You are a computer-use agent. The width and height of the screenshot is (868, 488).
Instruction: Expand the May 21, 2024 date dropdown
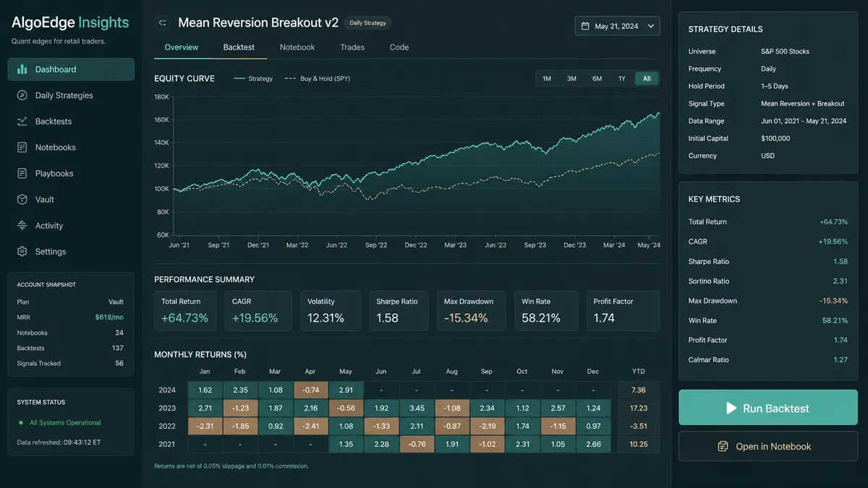pos(617,26)
